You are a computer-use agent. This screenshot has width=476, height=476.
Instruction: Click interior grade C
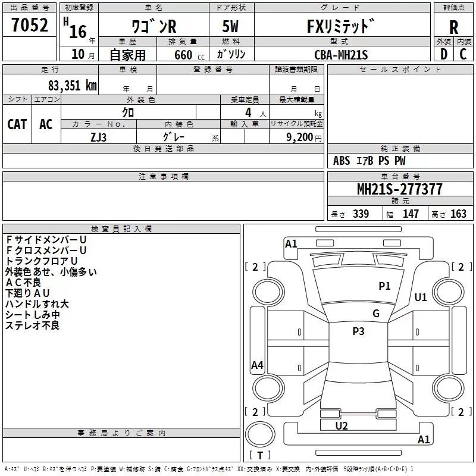pyautogui.click(x=463, y=54)
